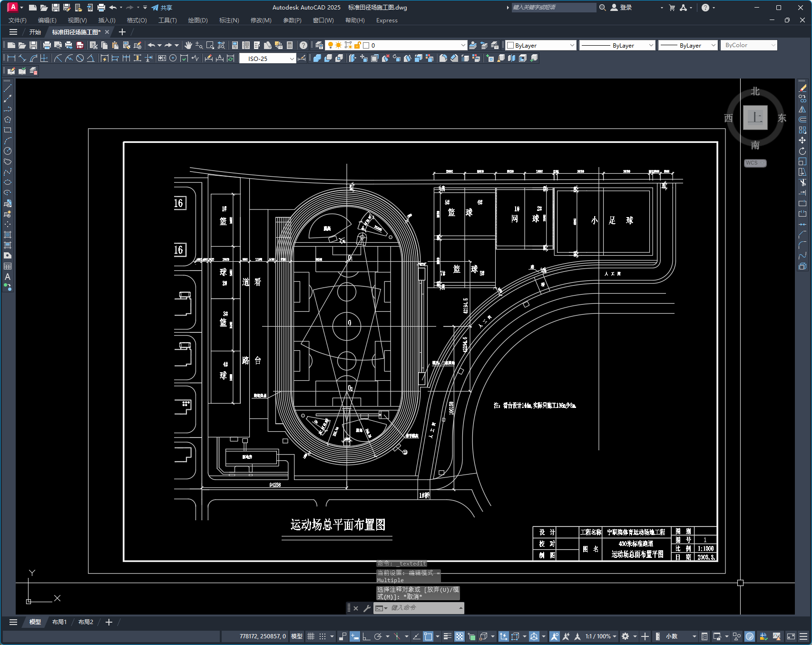Select the Erase modify tool
The width and height of the screenshot is (812, 645).
(x=802, y=88)
